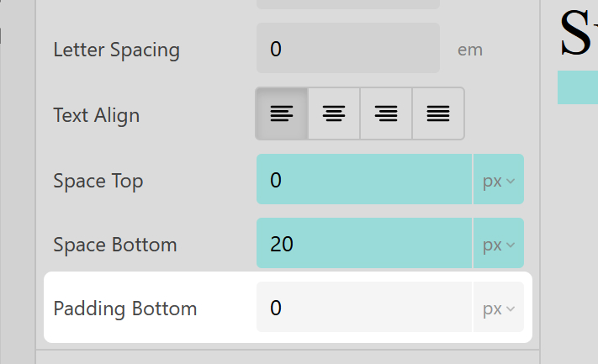Click the teal bar in the preview
Viewport: 598px width, 364px height.
pyautogui.click(x=578, y=87)
